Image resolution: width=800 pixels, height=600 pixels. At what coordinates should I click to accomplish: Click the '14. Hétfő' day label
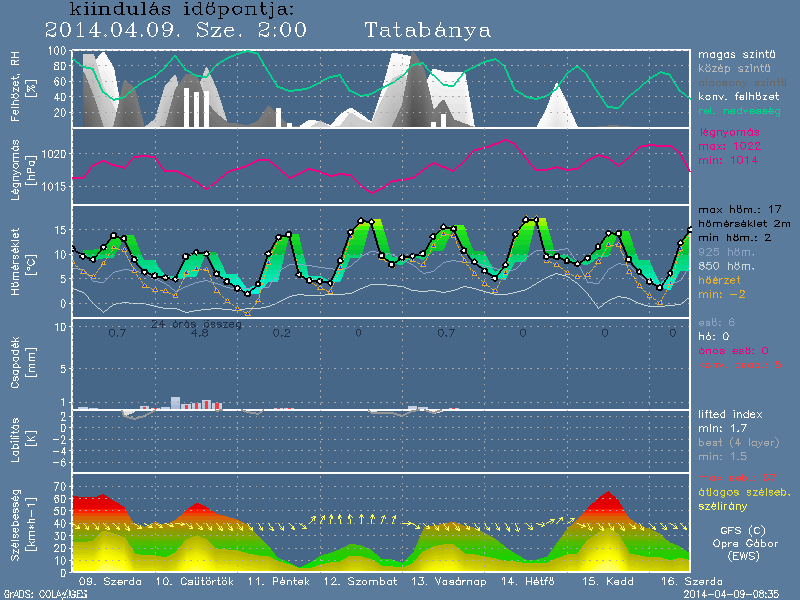pyautogui.click(x=519, y=581)
